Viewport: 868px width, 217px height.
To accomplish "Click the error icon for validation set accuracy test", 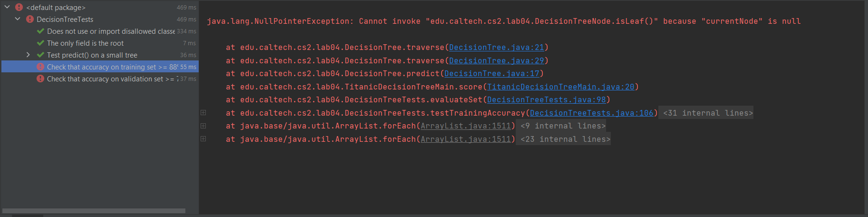I will (x=40, y=79).
